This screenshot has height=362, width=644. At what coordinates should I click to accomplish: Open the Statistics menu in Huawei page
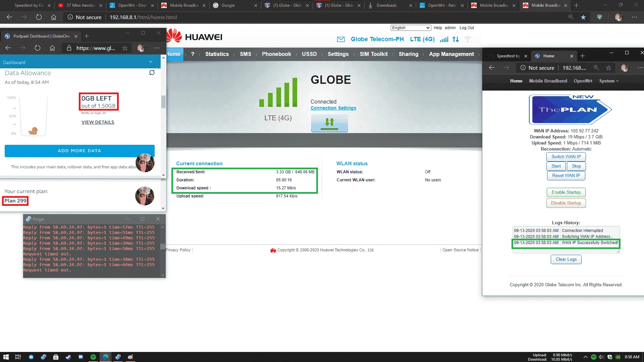tap(217, 54)
